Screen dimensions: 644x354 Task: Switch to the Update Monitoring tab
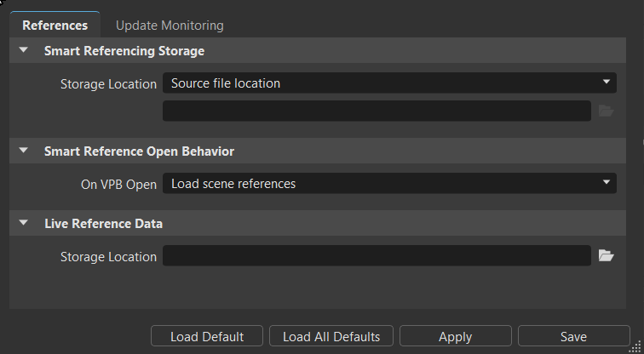click(x=170, y=26)
